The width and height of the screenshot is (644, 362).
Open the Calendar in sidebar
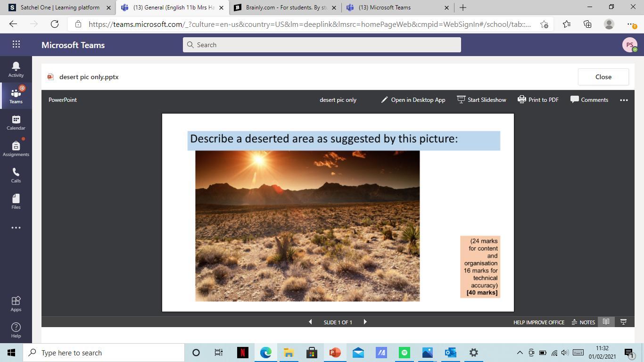[x=16, y=122]
